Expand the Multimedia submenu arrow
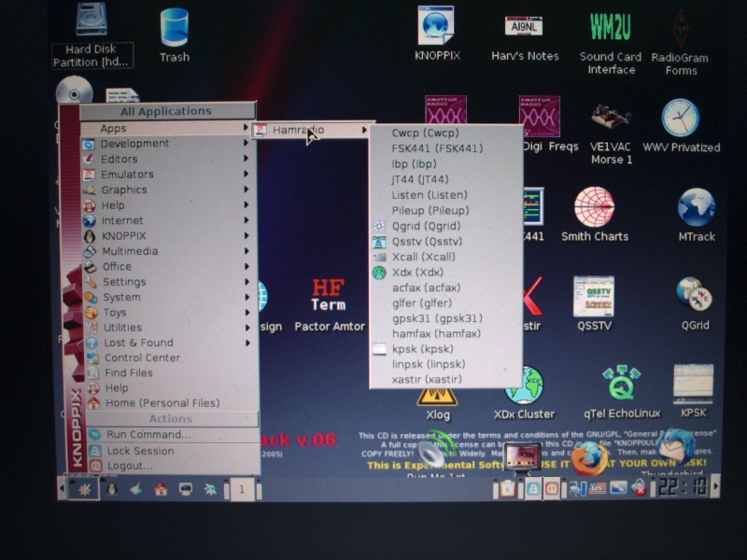The width and height of the screenshot is (747, 560). (247, 250)
